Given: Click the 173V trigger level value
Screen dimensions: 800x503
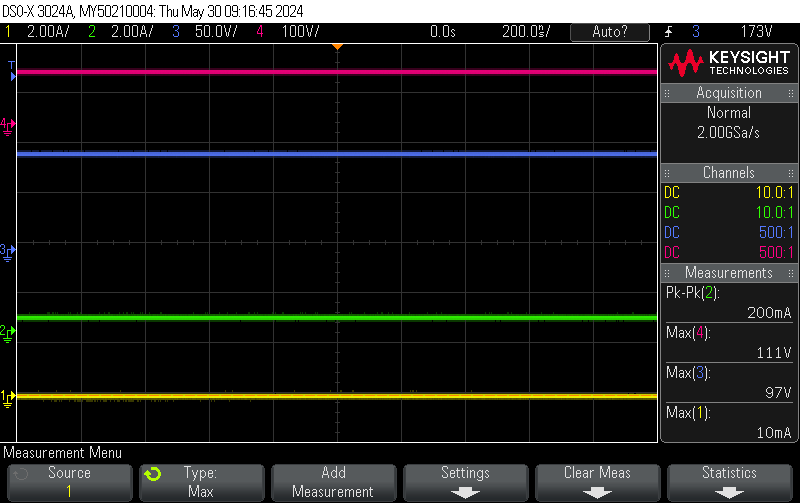Looking at the screenshot, I should coord(756,32).
